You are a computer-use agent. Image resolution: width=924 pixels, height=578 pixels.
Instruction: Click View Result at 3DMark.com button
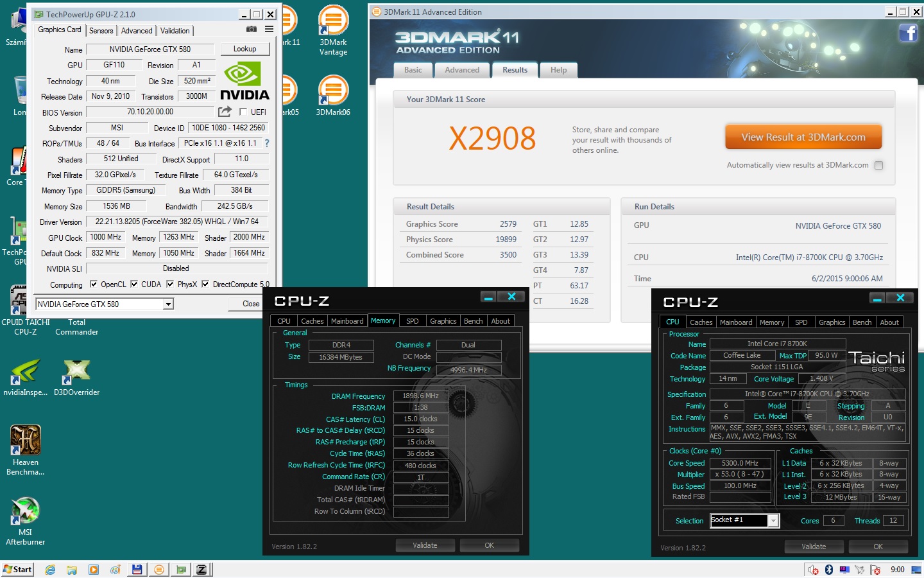803,137
